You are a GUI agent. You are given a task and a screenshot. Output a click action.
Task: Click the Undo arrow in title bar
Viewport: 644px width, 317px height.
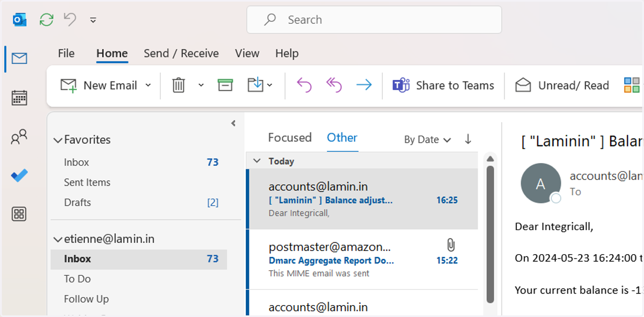pyautogui.click(x=70, y=19)
